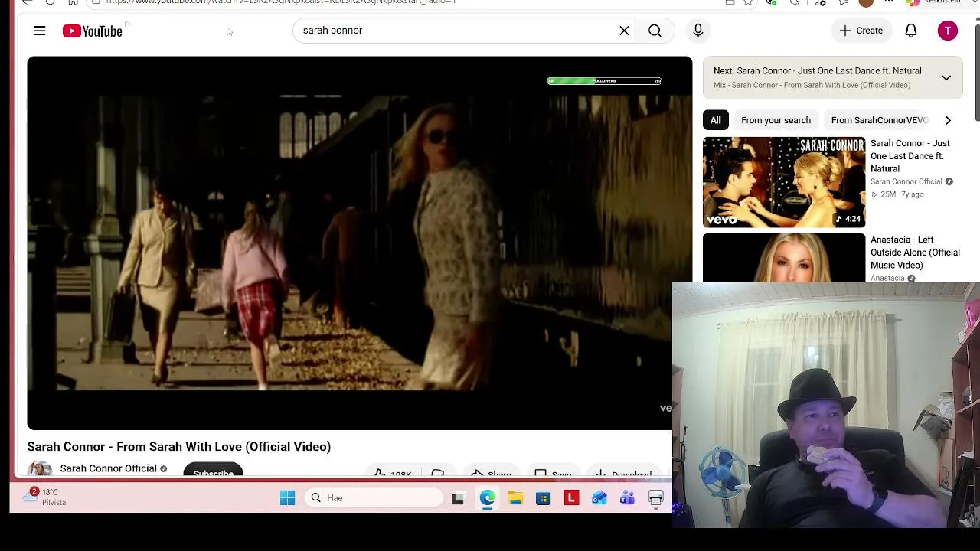Subscribe to Sarah Connor Official
The height and width of the screenshot is (551, 980).
pyautogui.click(x=214, y=471)
